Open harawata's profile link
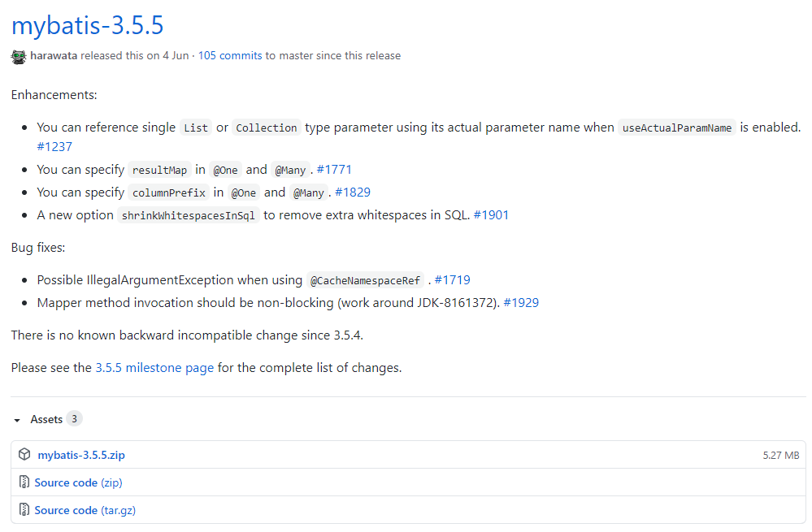This screenshot has width=812, height=532. (54, 55)
